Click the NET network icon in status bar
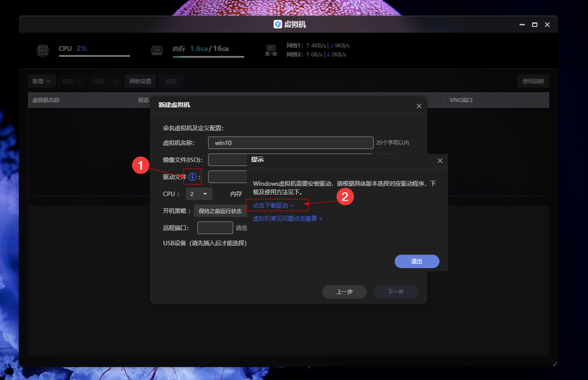 pyautogui.click(x=270, y=50)
